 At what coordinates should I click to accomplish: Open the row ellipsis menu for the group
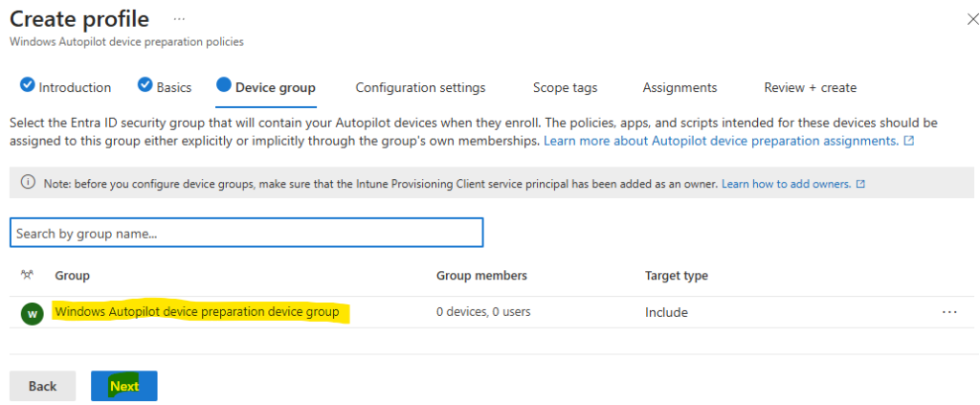(948, 312)
